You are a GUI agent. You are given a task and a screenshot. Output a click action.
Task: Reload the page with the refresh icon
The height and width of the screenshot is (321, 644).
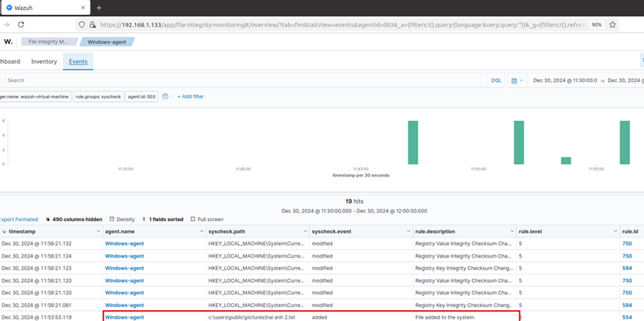pos(21,25)
